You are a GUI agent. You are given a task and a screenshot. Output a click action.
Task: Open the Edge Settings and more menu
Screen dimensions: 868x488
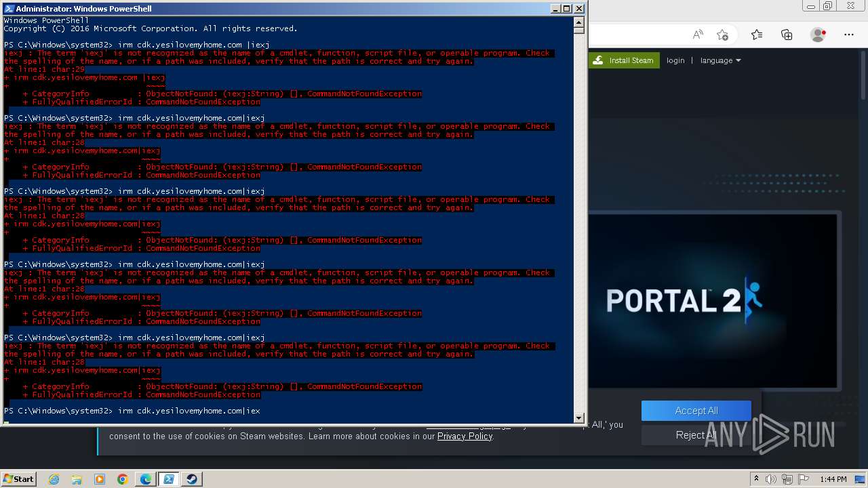(849, 35)
